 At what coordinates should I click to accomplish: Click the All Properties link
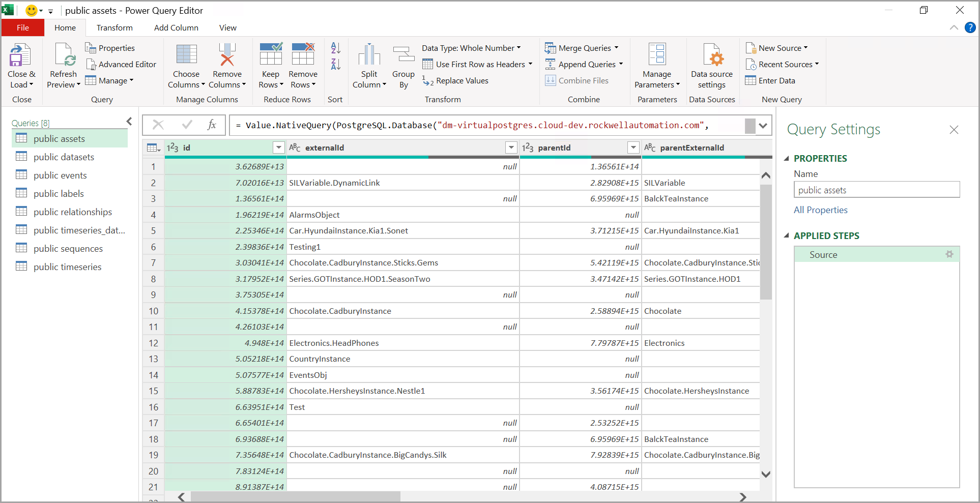pos(820,210)
